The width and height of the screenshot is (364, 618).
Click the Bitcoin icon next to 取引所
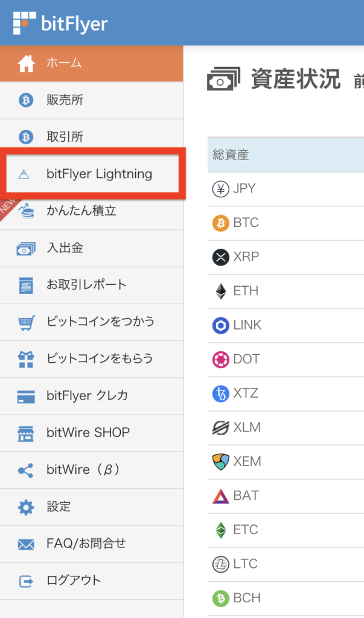[x=25, y=138]
